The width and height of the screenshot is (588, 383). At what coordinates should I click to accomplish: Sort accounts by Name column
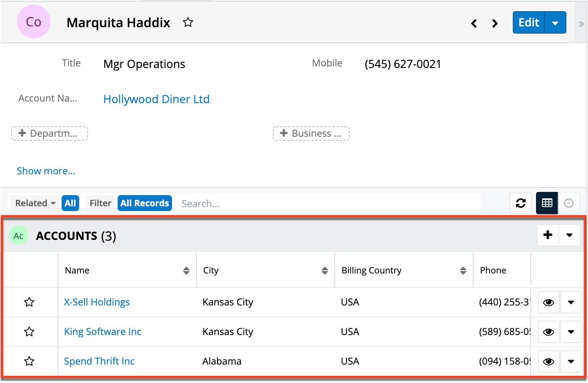pyautogui.click(x=186, y=271)
